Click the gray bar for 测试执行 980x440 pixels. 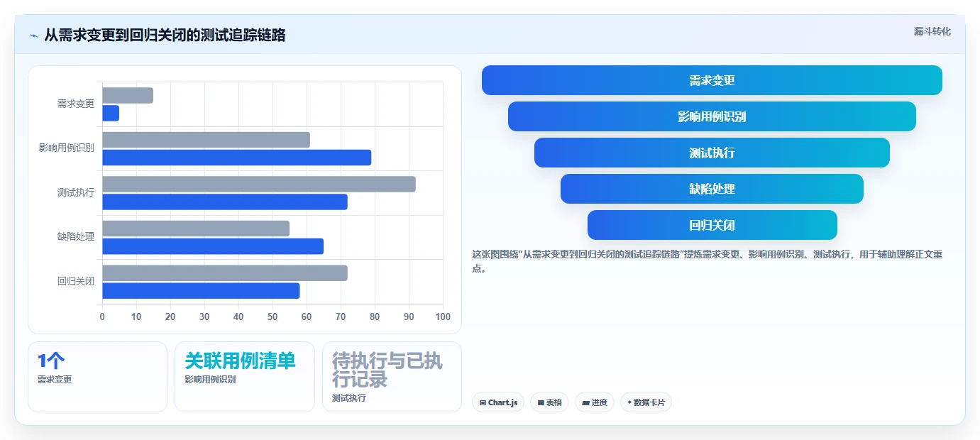pos(259,184)
